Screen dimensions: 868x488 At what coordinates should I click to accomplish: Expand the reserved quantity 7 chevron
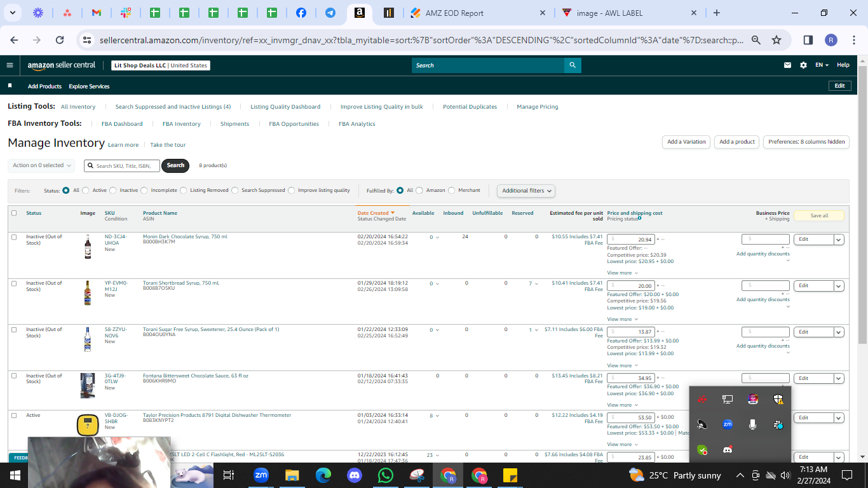coord(536,283)
